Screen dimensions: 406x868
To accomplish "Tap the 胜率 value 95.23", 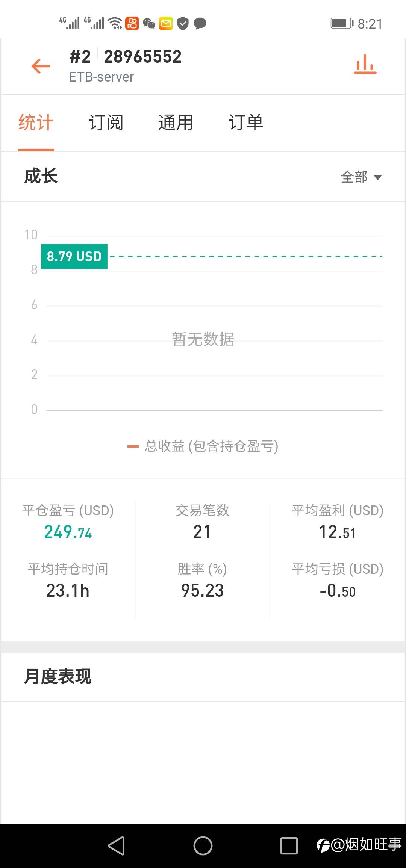I will [202, 590].
